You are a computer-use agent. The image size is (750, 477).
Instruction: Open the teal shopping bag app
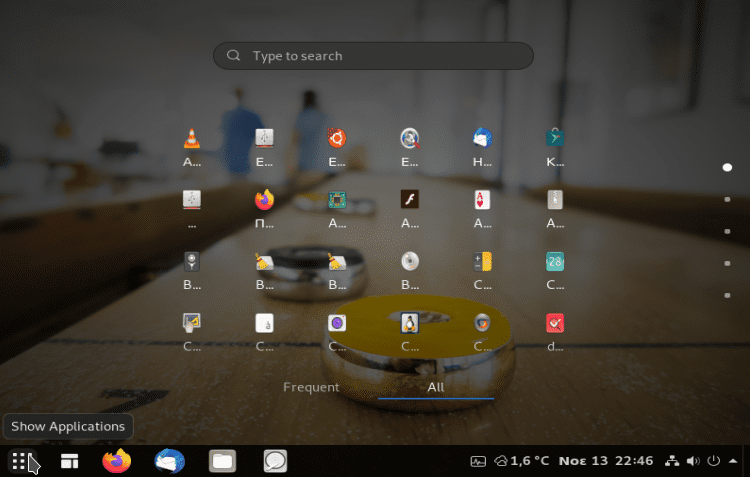pyautogui.click(x=555, y=139)
